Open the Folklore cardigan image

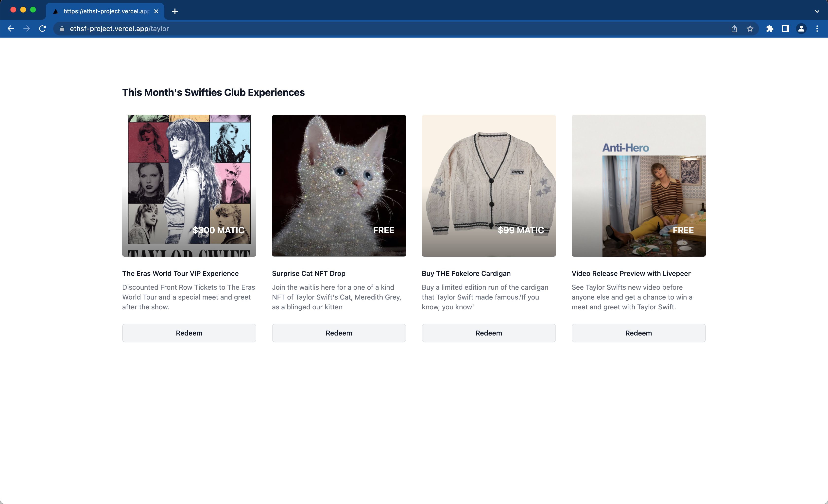point(489,186)
